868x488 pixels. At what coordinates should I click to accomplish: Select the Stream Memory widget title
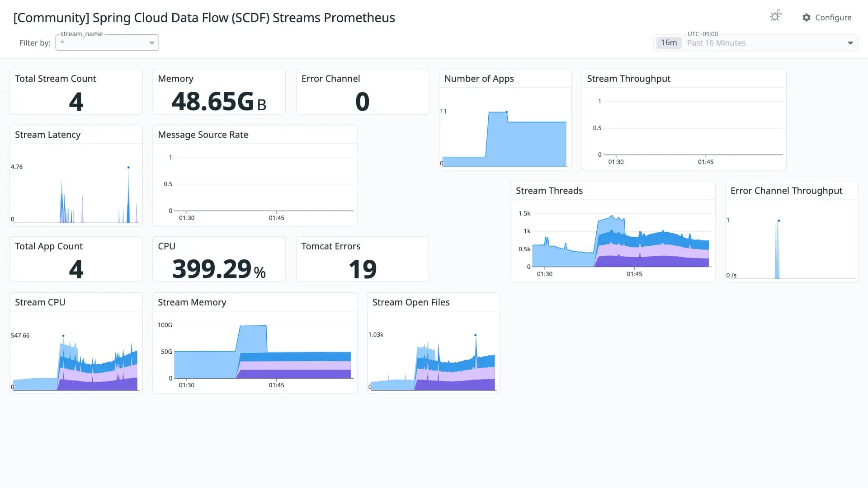coord(192,302)
